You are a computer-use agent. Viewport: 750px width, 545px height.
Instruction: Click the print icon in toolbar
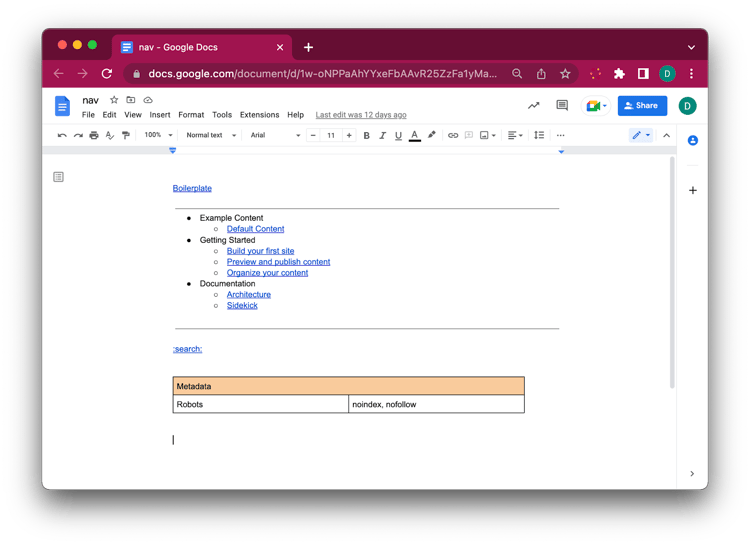point(94,135)
